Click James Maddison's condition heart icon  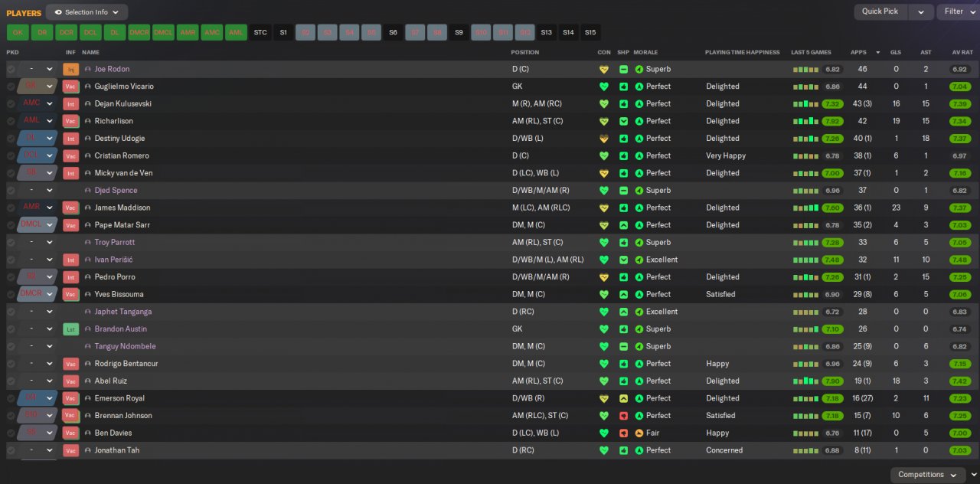tap(604, 208)
